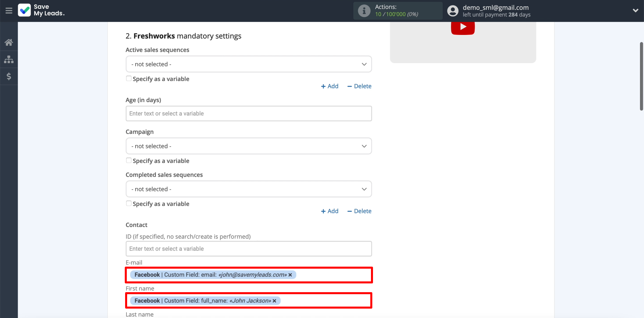The height and width of the screenshot is (318, 644).
Task: Click the Facebook full_name variable chip
Action: (205, 301)
